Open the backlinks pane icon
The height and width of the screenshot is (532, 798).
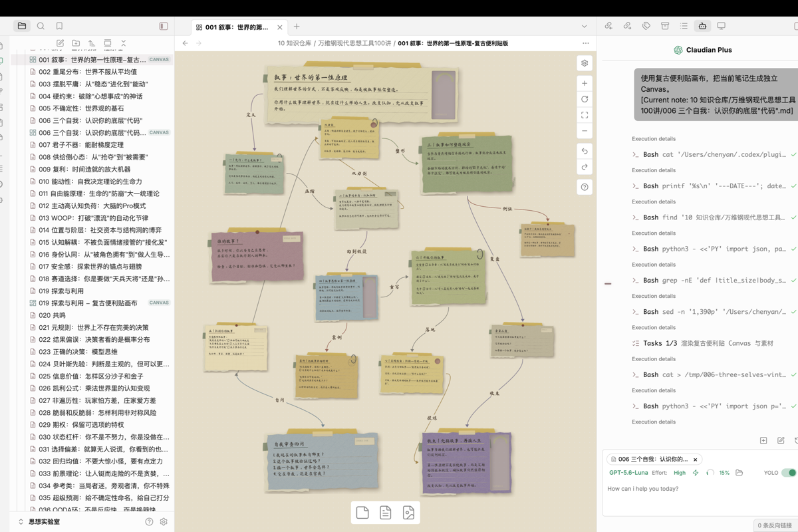coord(608,26)
